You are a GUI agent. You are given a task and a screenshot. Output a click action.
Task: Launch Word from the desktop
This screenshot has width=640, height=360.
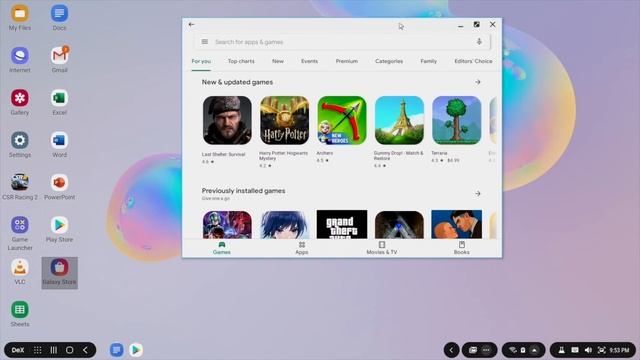(59, 144)
